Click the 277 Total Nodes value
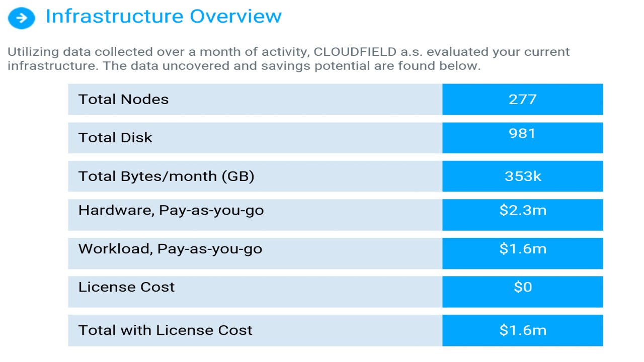 [522, 99]
